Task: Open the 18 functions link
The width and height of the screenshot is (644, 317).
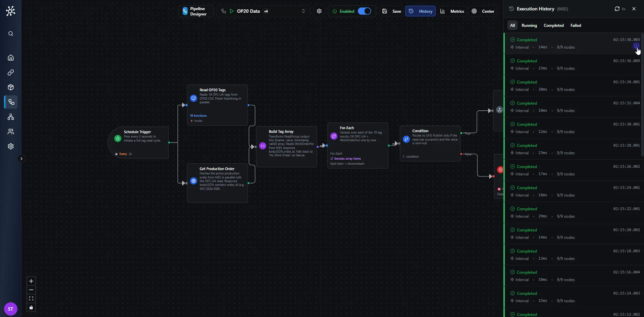Action: (198, 116)
